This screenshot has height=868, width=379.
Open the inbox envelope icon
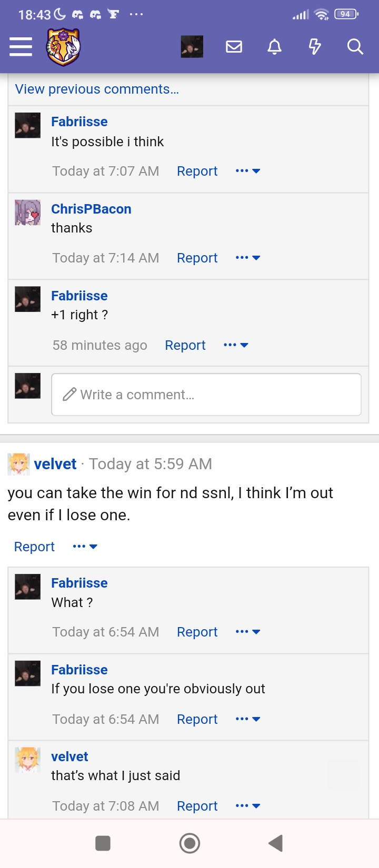tap(234, 47)
